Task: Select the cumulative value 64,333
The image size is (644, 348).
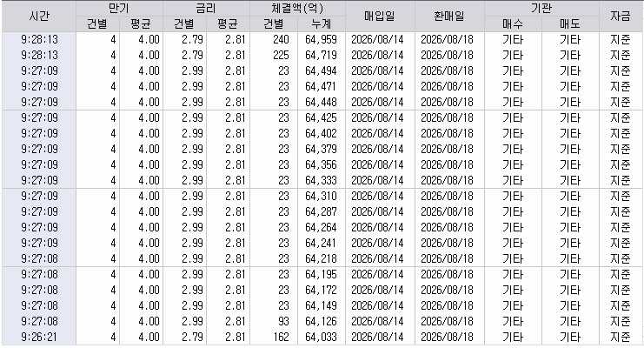Action: (x=321, y=181)
